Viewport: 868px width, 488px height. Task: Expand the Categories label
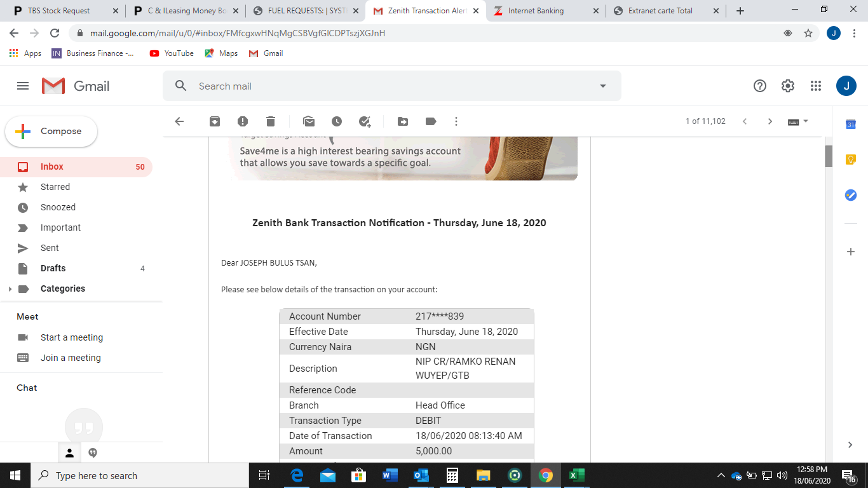(10, 289)
